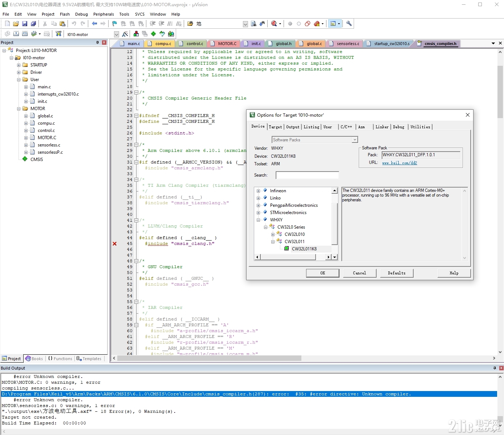The height and width of the screenshot is (435, 504).
Task: Comment selection toolbar icon
Action: [x=170, y=24]
